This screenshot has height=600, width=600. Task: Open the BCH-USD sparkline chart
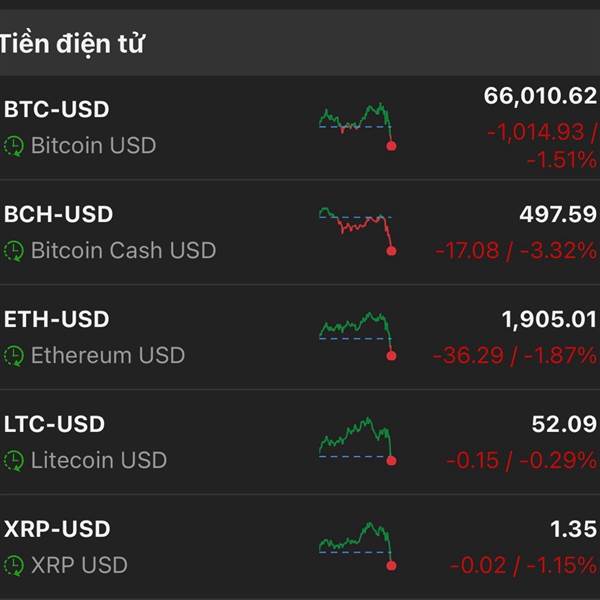pyautogui.click(x=357, y=230)
